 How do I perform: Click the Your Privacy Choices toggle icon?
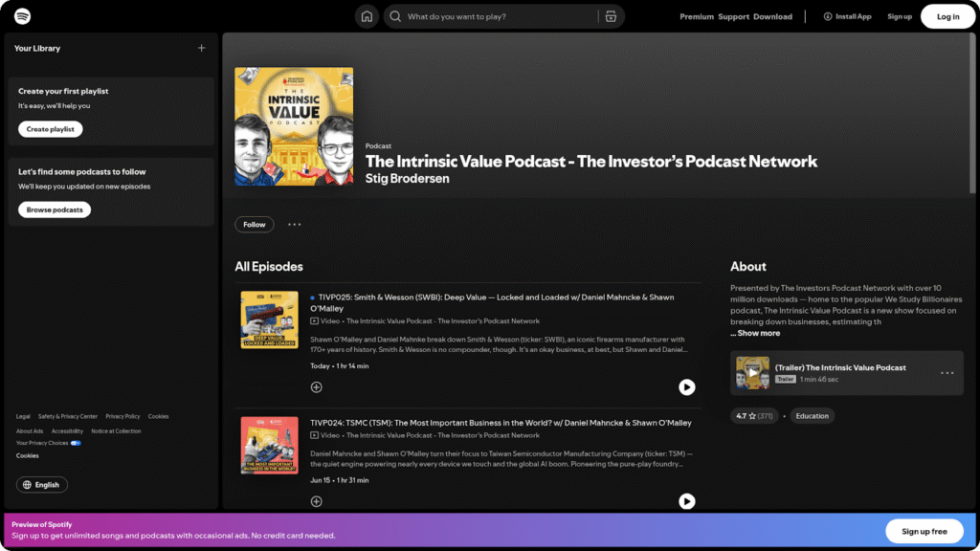(x=76, y=443)
